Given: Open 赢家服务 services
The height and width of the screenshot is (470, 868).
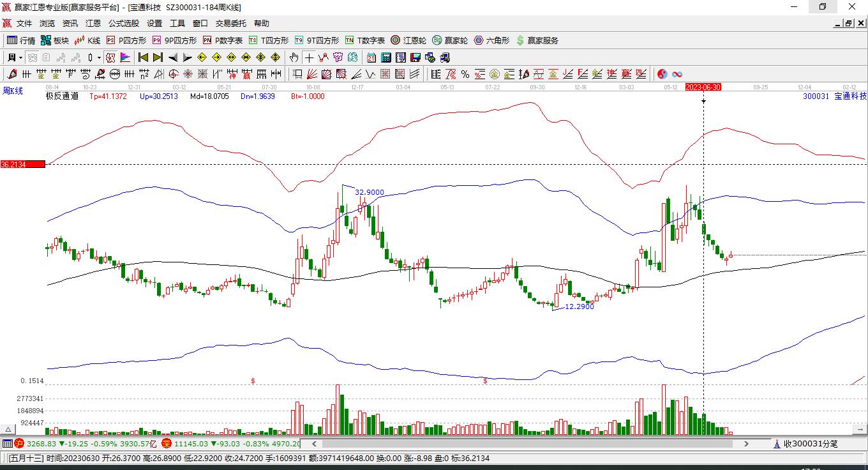Looking at the screenshot, I should coord(537,40).
